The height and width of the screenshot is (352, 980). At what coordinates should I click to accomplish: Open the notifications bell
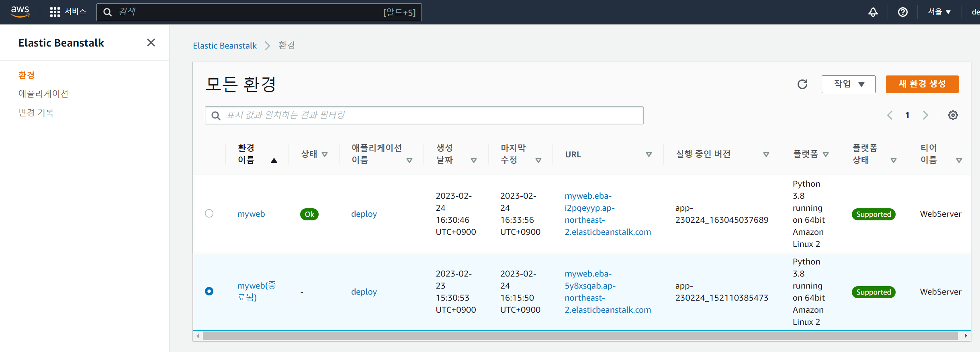[x=873, y=12]
